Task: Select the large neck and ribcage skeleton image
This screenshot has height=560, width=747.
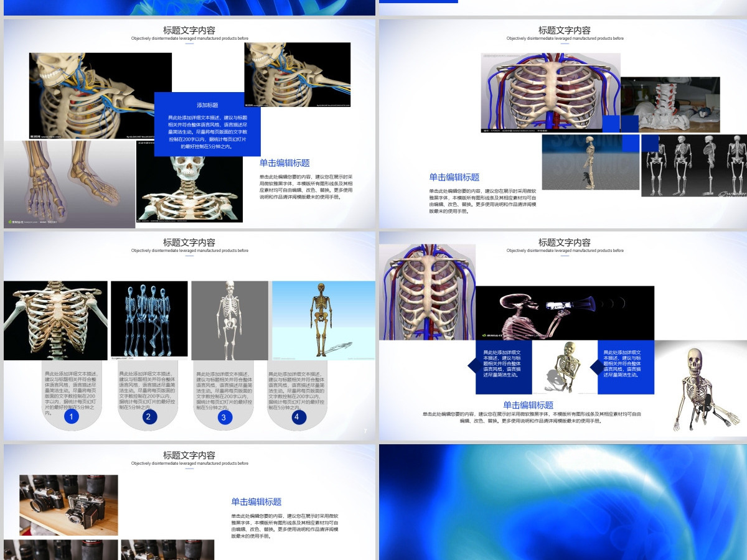Action: (100, 96)
